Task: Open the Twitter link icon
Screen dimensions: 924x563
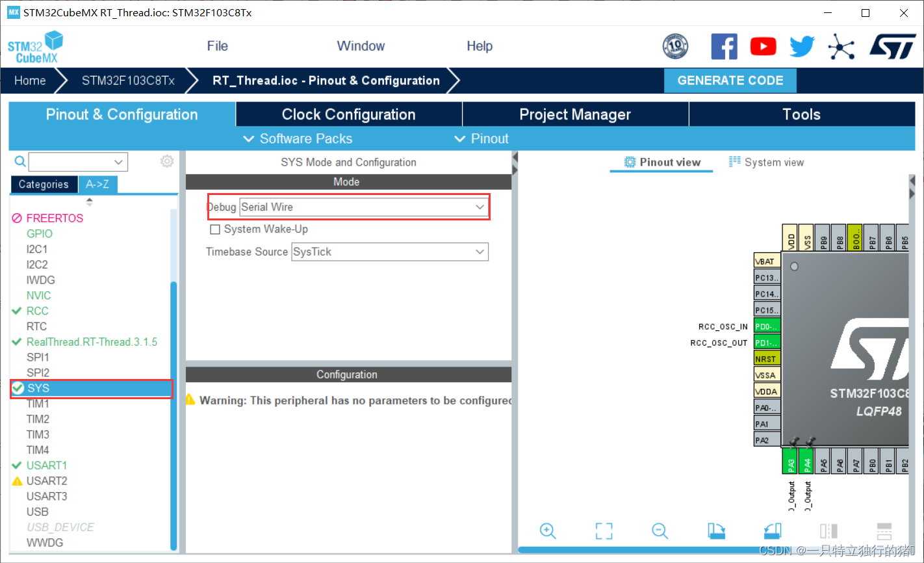Action: 802,46
